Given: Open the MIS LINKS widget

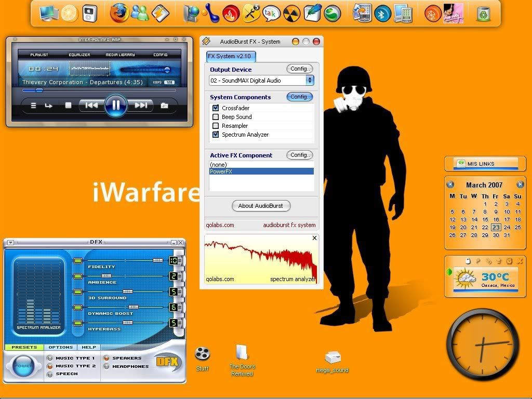Looking at the screenshot, I should [x=485, y=164].
